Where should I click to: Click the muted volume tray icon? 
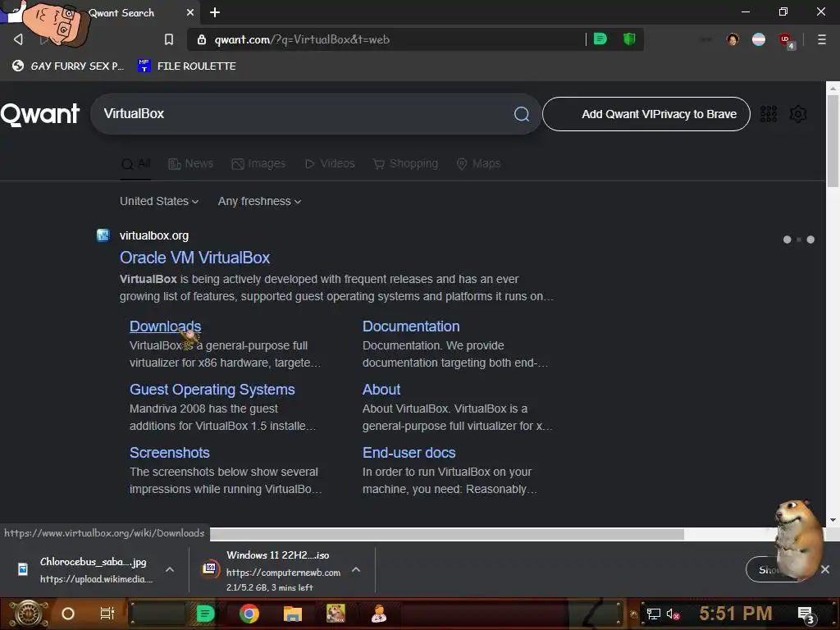673,614
